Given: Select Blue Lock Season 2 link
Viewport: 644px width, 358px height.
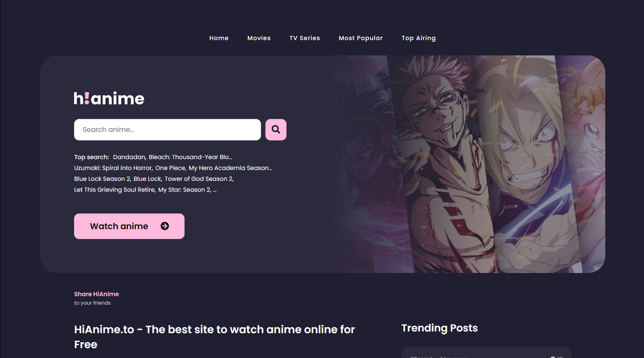Looking at the screenshot, I should pyautogui.click(x=103, y=179).
